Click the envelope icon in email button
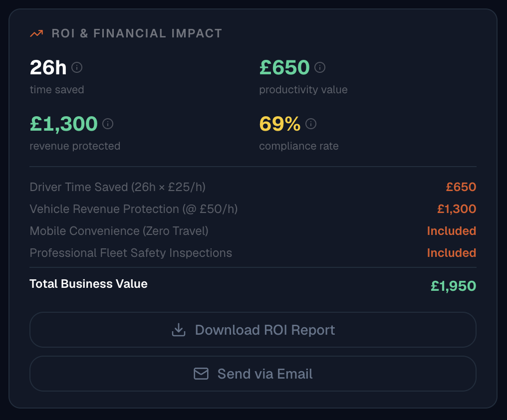 pyautogui.click(x=201, y=374)
